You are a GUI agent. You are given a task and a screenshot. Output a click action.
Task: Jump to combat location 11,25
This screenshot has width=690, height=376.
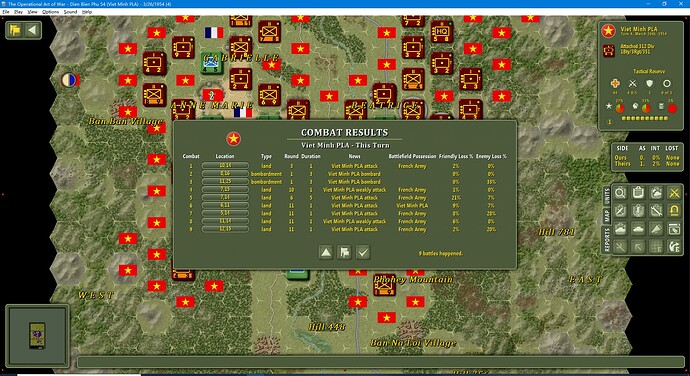[225, 181]
